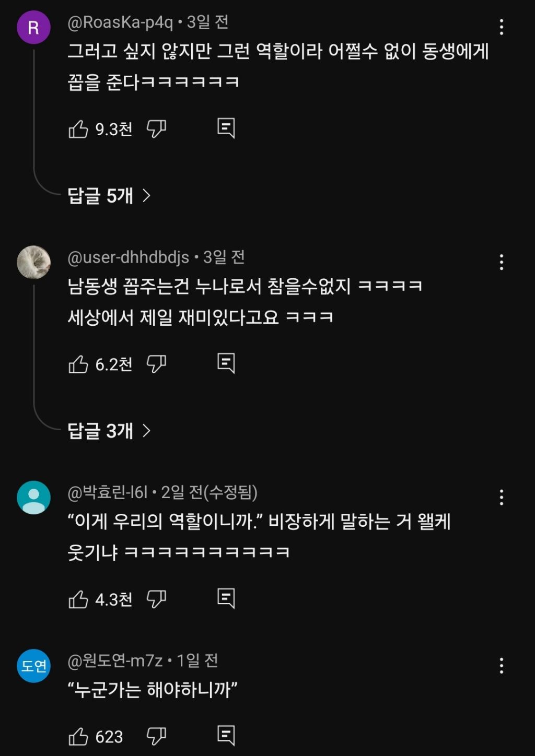This screenshot has height=756, width=535.
Task: Expand the 답글 3개 replies
Action: 109,431
